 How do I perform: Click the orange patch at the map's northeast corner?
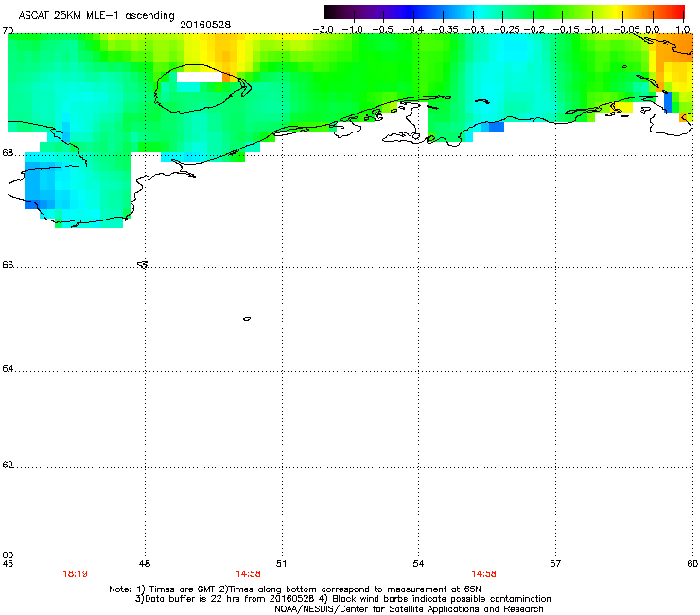[675, 49]
